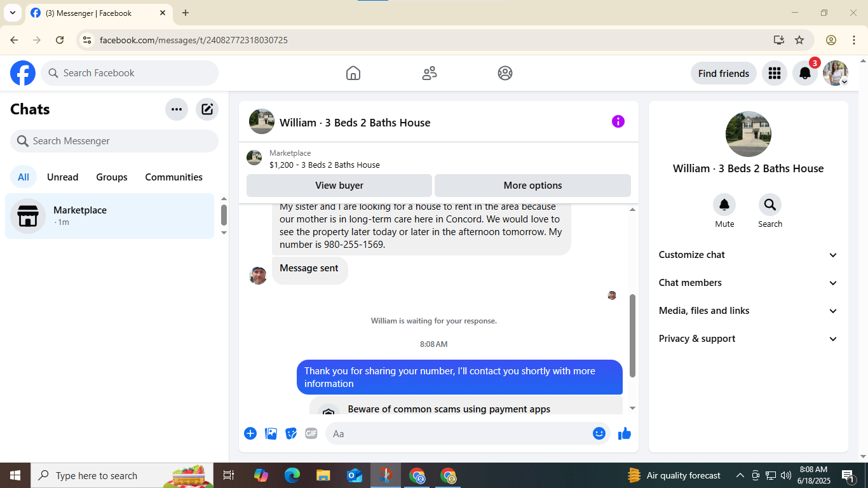The height and width of the screenshot is (488, 868).
Task: Send a thumbs up like
Action: pos(625,433)
